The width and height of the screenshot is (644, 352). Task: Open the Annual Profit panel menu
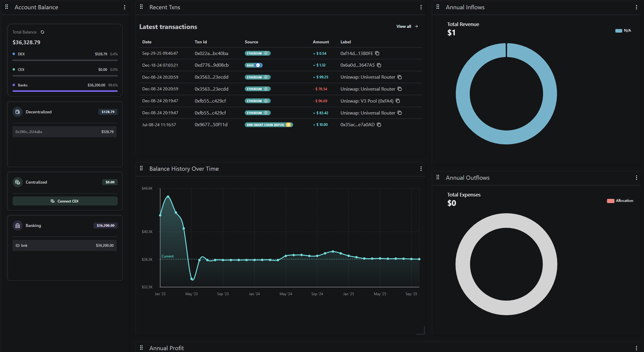(x=421, y=348)
